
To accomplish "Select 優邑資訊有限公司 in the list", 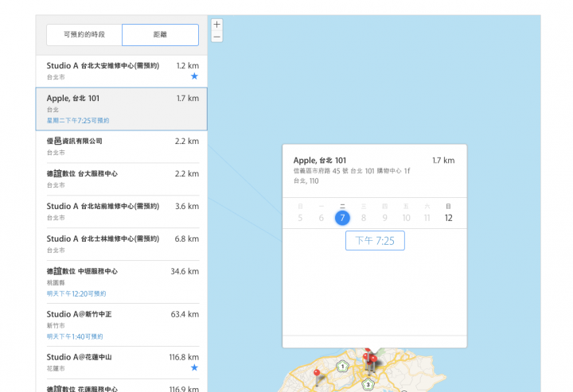I will click(121, 147).
